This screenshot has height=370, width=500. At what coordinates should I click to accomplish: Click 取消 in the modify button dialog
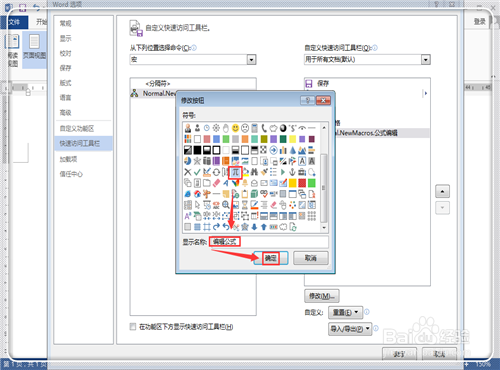[311, 258]
